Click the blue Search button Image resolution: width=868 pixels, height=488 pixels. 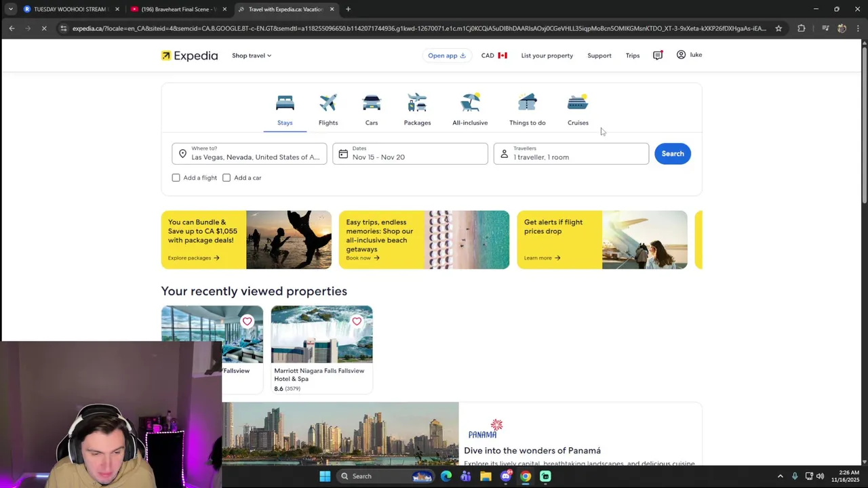[x=673, y=154]
